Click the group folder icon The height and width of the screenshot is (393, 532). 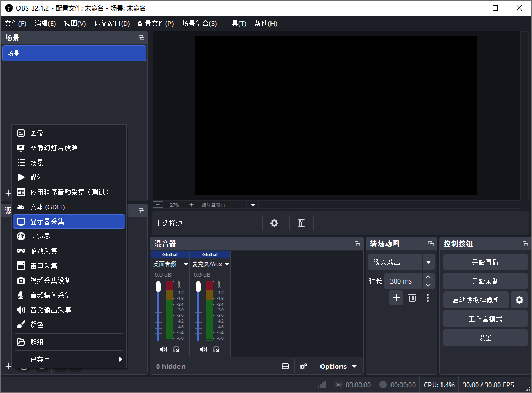pyautogui.click(x=21, y=342)
